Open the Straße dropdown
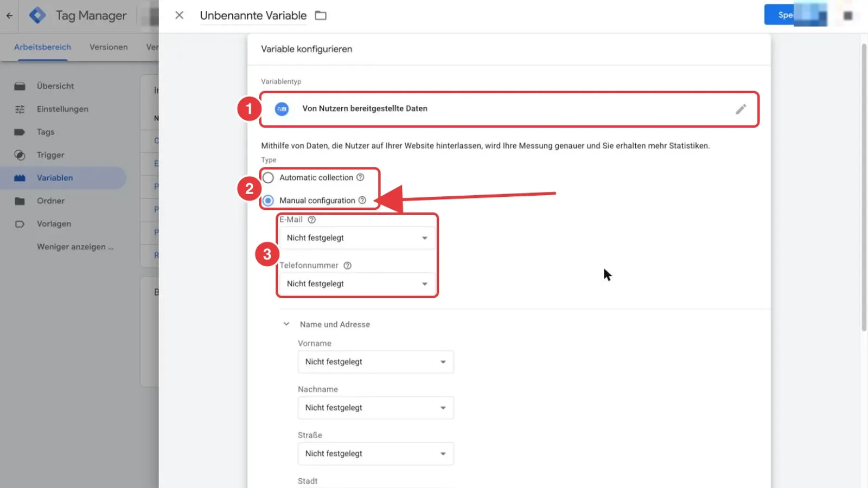 [x=375, y=453]
